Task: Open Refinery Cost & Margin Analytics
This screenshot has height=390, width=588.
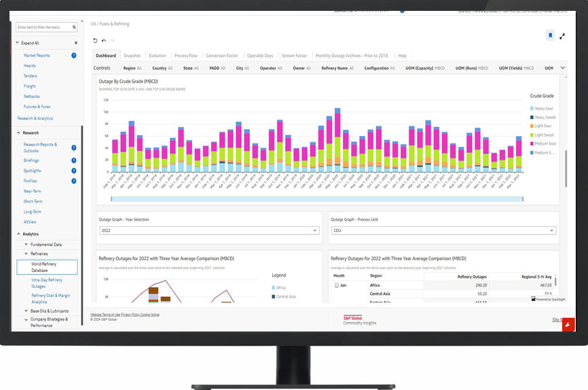Action: tap(51, 298)
